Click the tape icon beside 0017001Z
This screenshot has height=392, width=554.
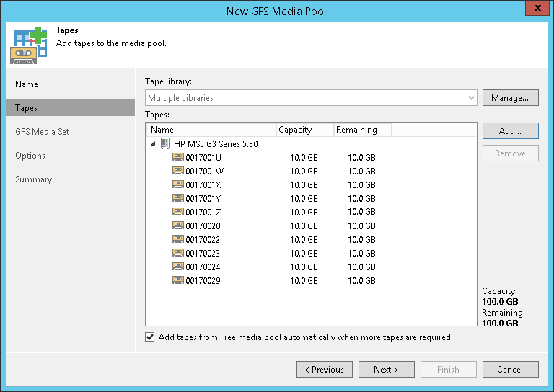[178, 212]
